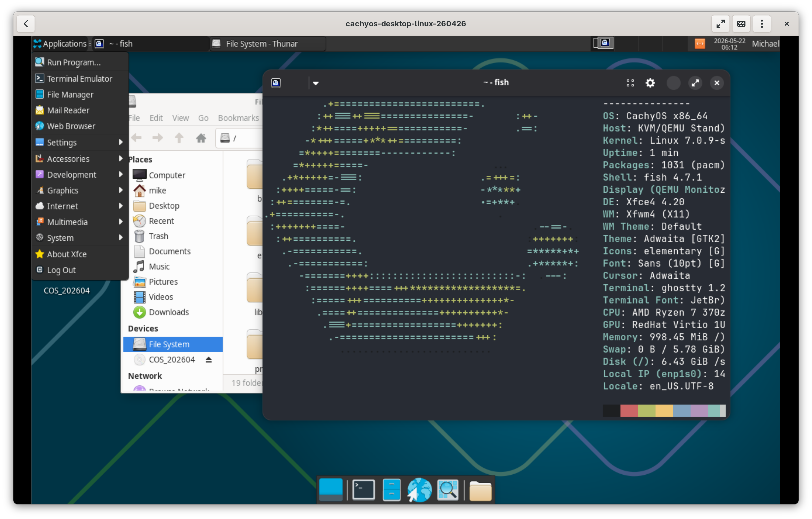Switch to the 'File System - Thunar' taskbar button
This screenshot has height=519, width=812.
[x=268, y=44]
